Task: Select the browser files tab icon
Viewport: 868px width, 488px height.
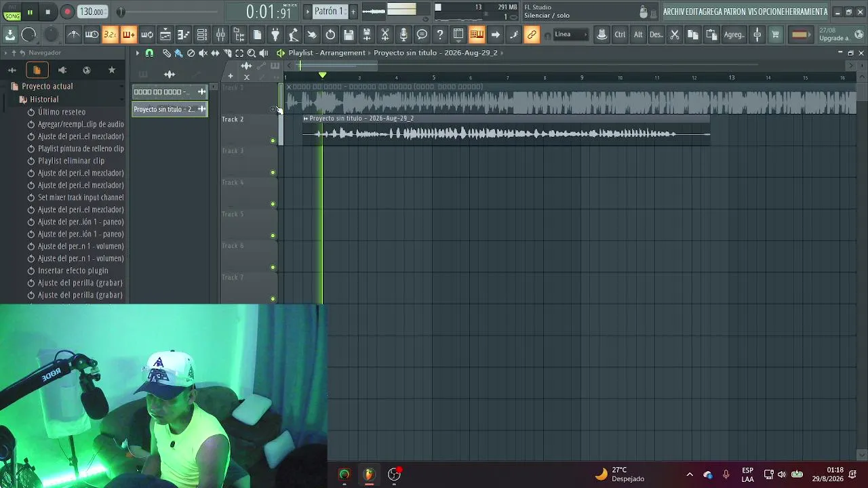Action: [x=37, y=70]
